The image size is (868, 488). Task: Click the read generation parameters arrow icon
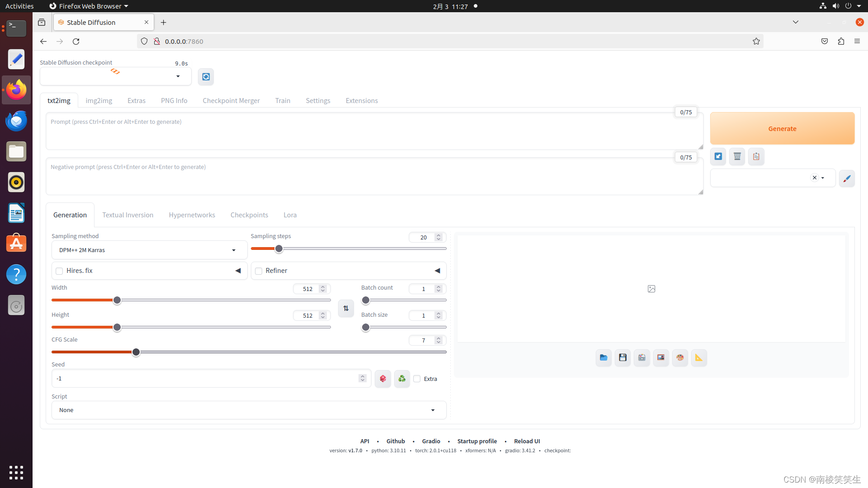pyautogui.click(x=718, y=157)
